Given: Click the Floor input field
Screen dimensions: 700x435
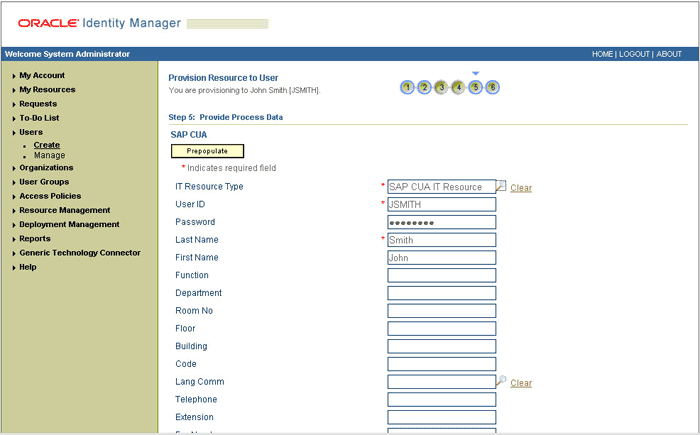Looking at the screenshot, I should [x=442, y=328].
